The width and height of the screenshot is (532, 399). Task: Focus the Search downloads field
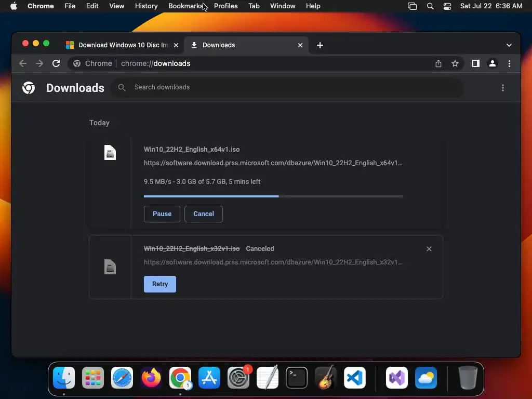click(287, 87)
